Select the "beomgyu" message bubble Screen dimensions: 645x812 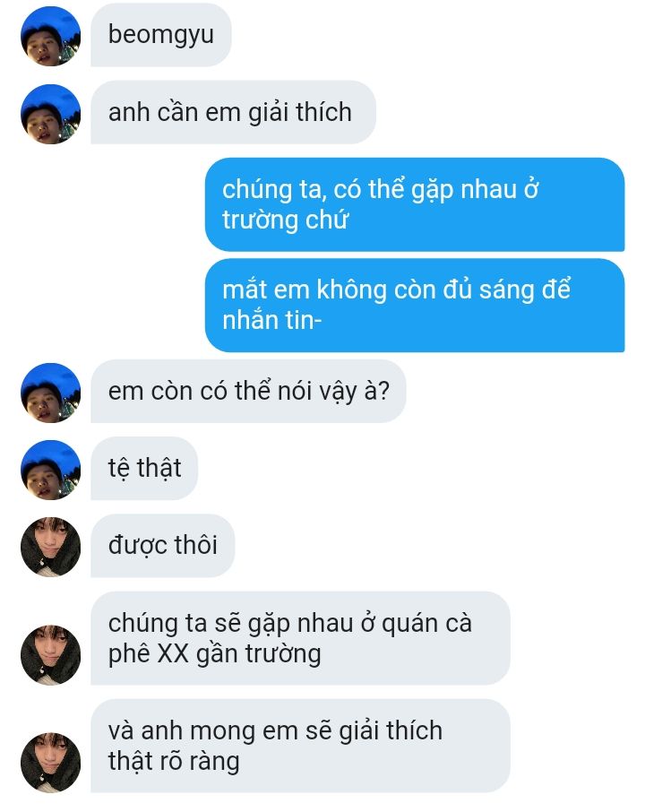pos(161,35)
